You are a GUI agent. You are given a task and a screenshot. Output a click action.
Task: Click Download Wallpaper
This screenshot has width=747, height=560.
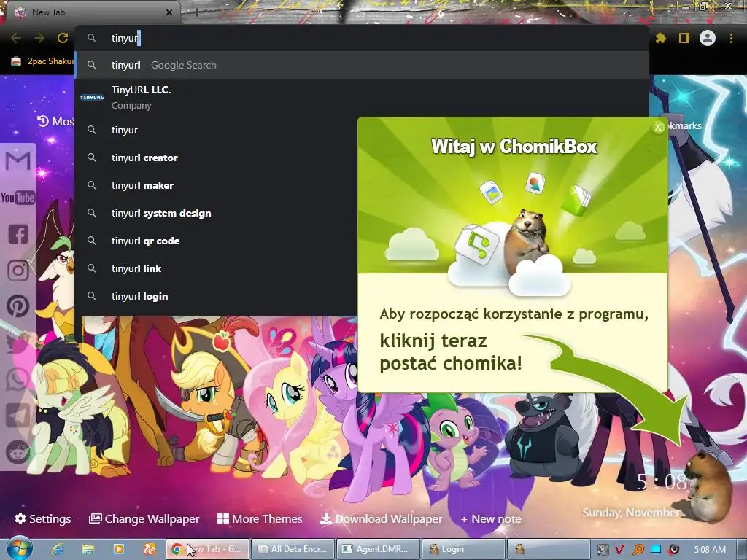[381, 518]
